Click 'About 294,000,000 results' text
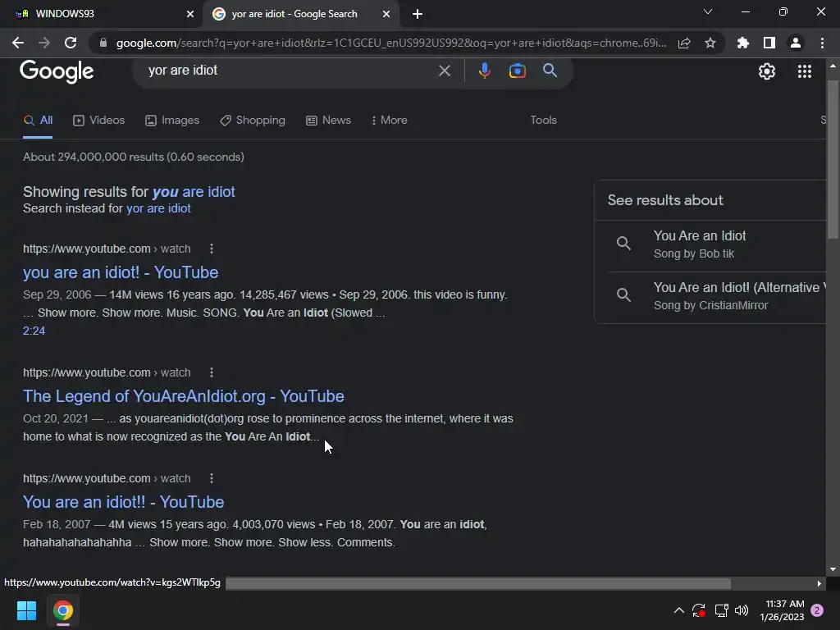The image size is (840, 630). 134,157
